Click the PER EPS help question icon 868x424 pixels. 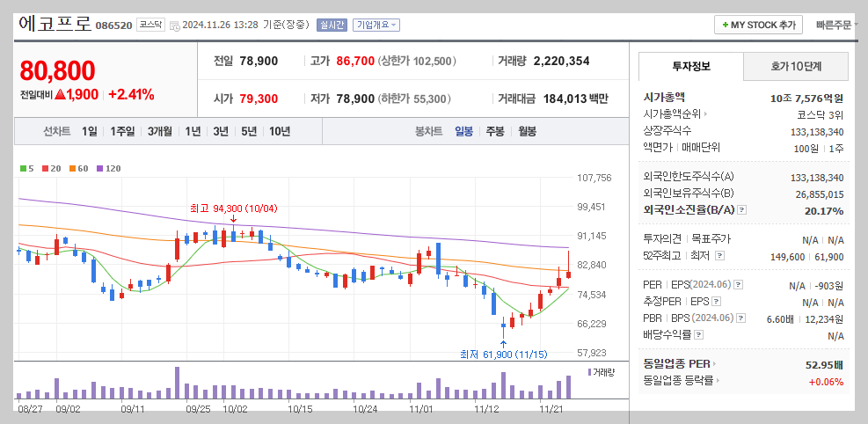click(x=739, y=285)
